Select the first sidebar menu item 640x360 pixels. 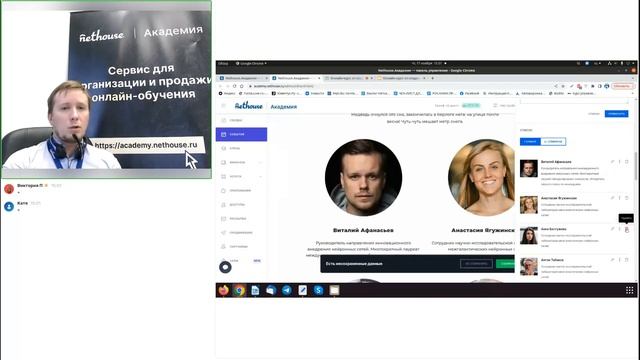tap(241, 120)
